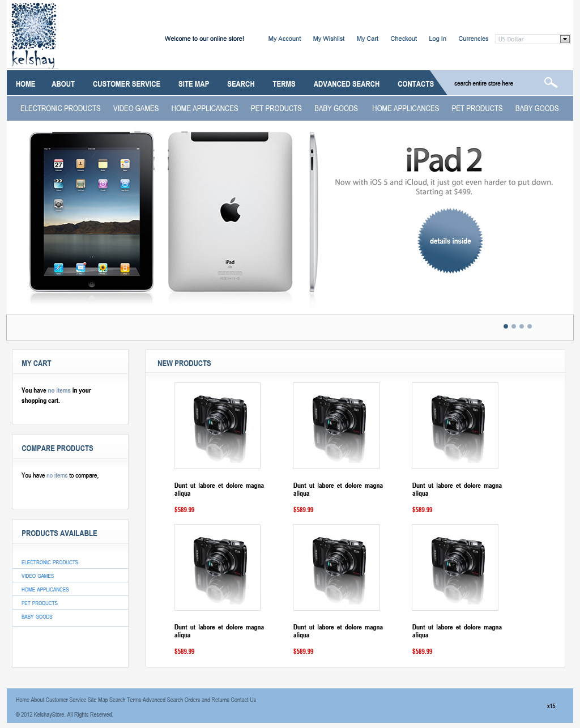Open the bottom-right camera product image
Viewport: 580px width, 728px height.
click(455, 567)
